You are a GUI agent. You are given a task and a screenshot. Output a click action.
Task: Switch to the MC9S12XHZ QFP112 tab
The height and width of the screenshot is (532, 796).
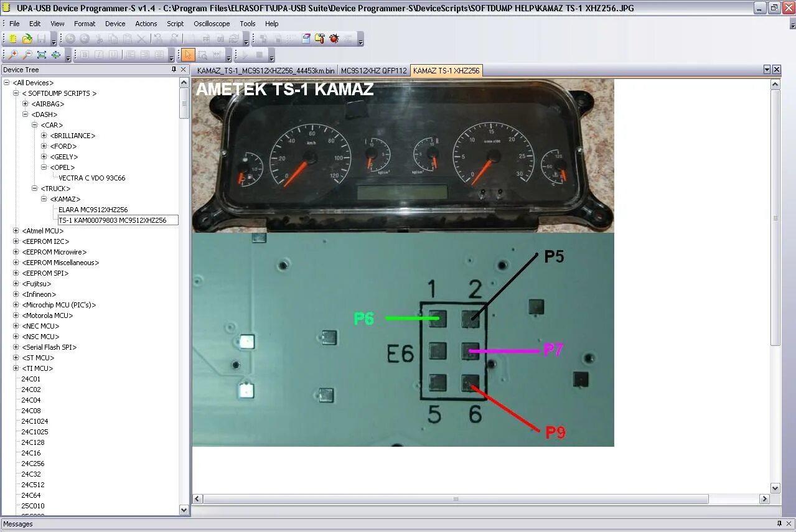point(373,70)
